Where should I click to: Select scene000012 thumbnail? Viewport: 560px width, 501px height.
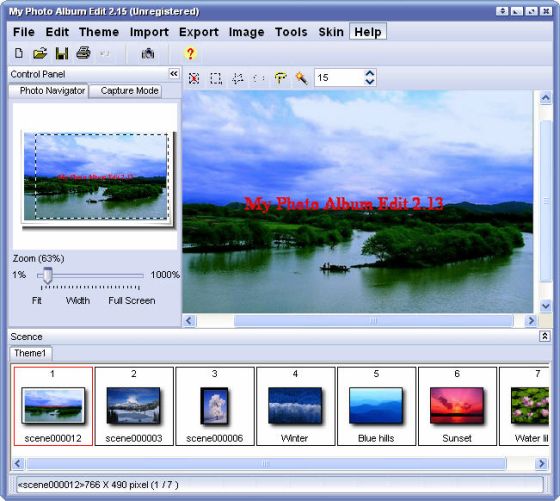tap(53, 406)
